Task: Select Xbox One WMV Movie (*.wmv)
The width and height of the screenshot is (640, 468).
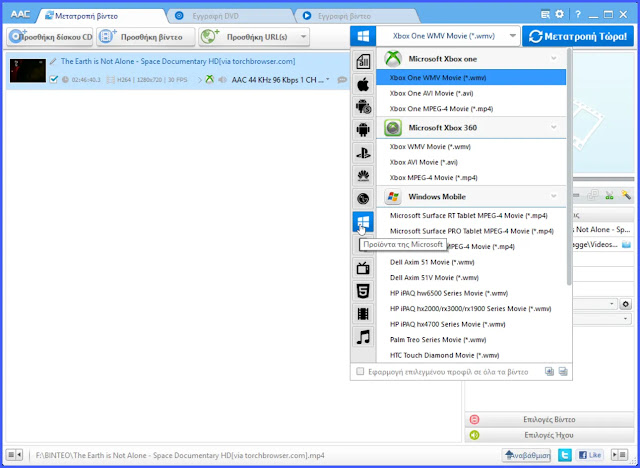Action: 471,78
